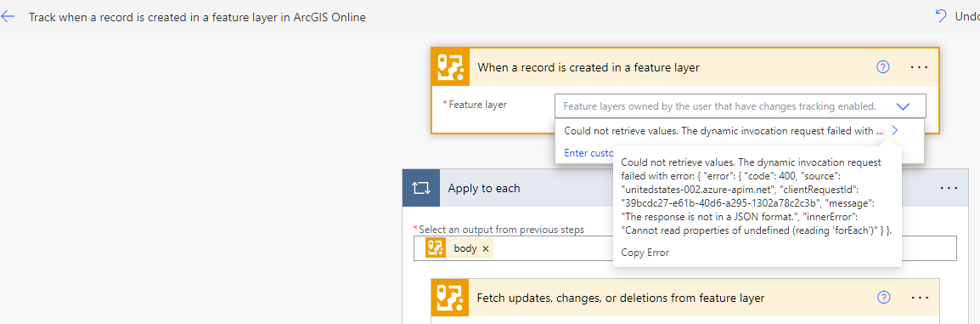This screenshot has height=324, width=980.
Task: Click the ArcGIS icon in body token
Action: 436,248
